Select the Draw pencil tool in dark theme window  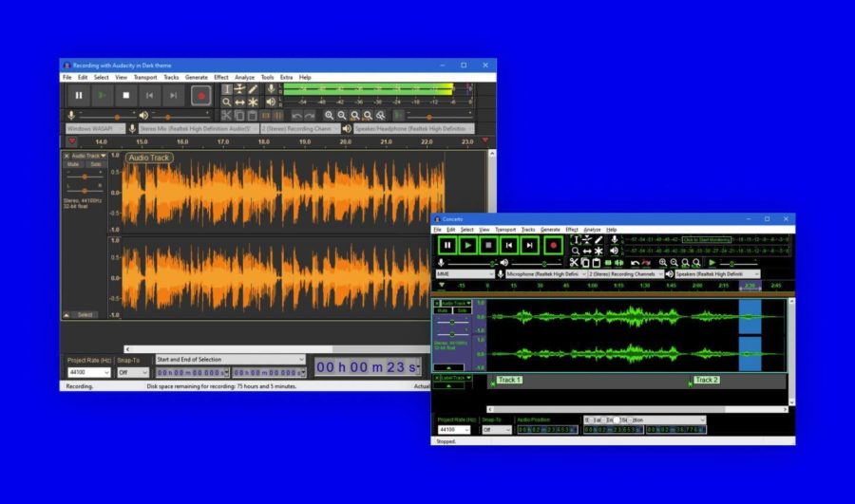253,89
